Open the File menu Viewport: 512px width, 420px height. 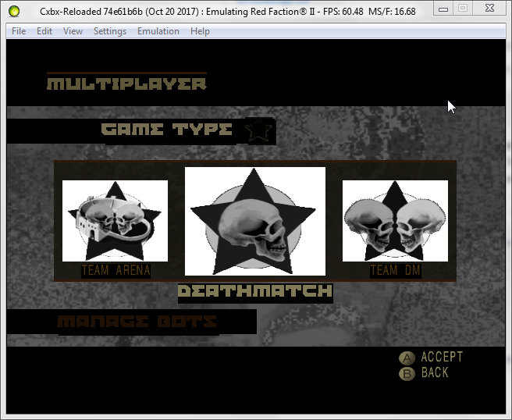point(19,31)
